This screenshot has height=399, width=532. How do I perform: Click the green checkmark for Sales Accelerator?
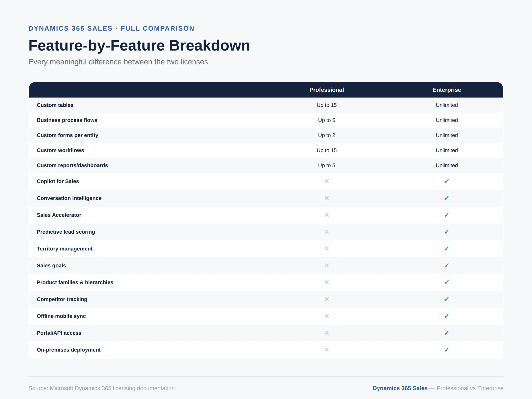pyautogui.click(x=447, y=215)
